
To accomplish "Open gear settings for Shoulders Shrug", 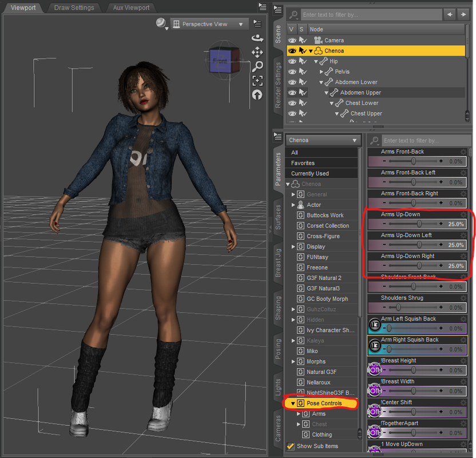I will click(x=463, y=298).
